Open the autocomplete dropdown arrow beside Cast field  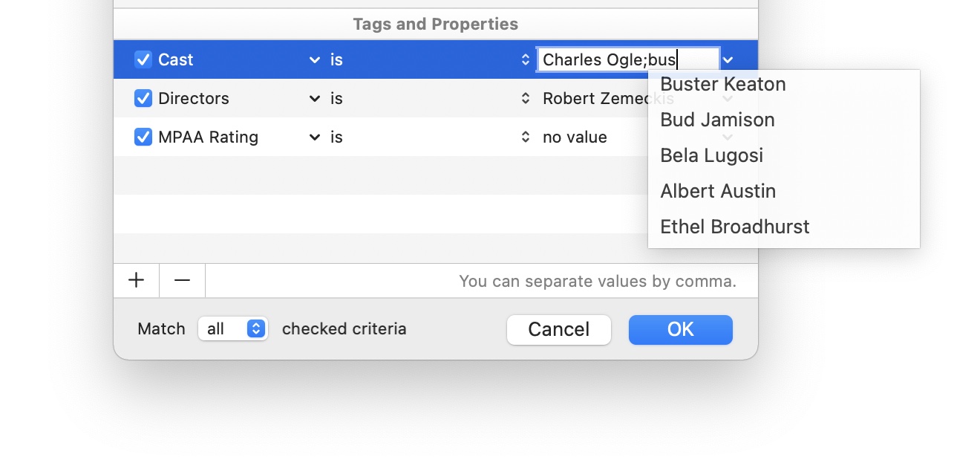coord(728,59)
